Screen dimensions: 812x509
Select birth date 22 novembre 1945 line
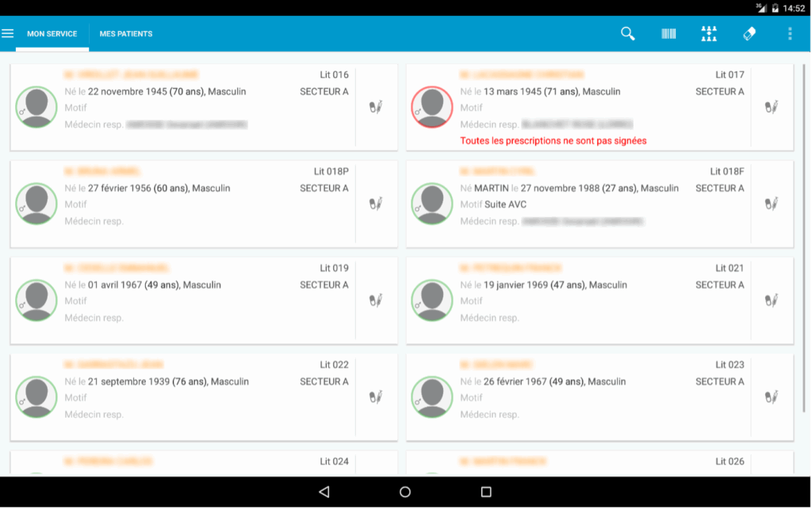[x=155, y=92]
